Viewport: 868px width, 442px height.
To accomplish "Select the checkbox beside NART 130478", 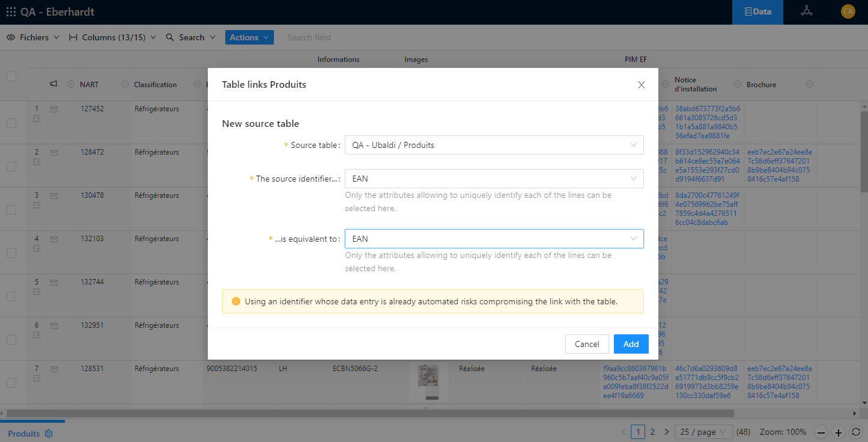I will (11, 209).
